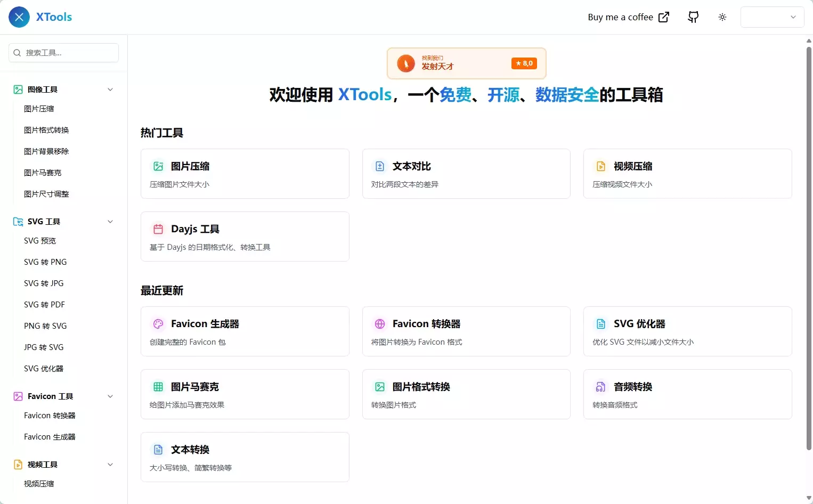The image size is (813, 504).
Task: Click the 文本对比 card icon
Action: pos(380,166)
